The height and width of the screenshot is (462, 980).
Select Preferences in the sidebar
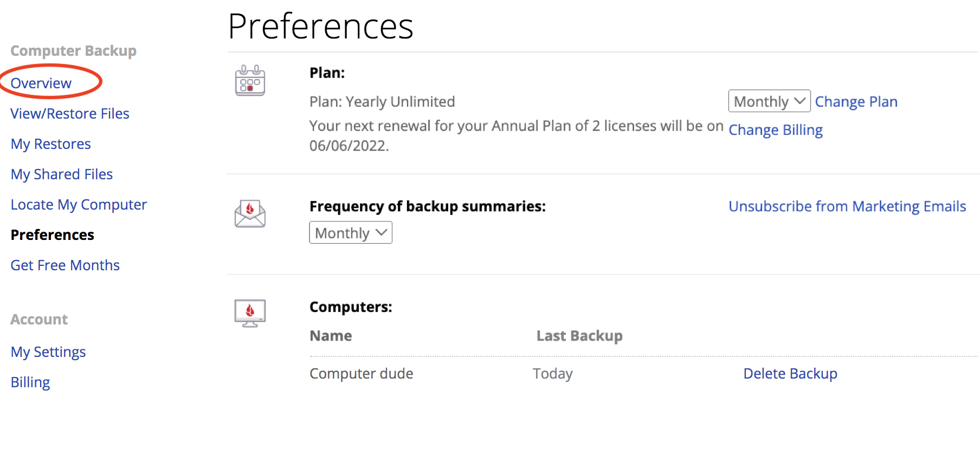53,235
